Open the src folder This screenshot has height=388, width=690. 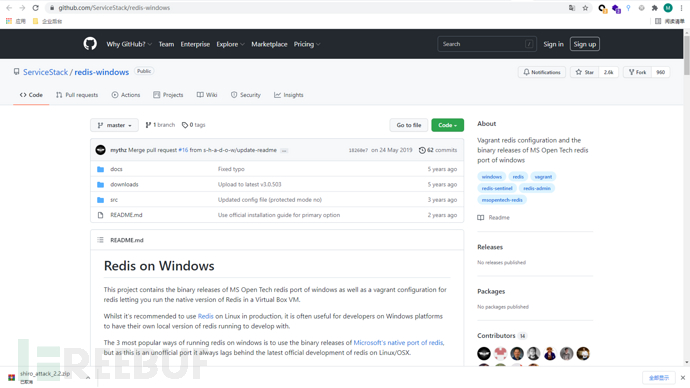click(x=114, y=200)
